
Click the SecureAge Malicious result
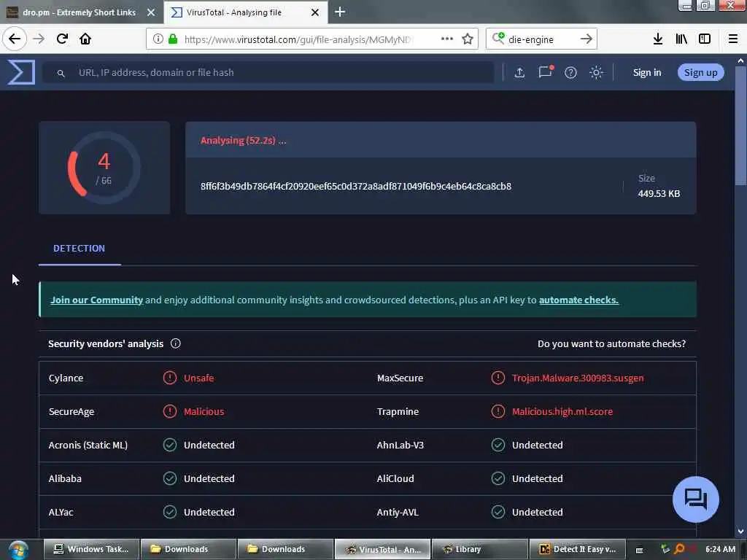coord(204,411)
